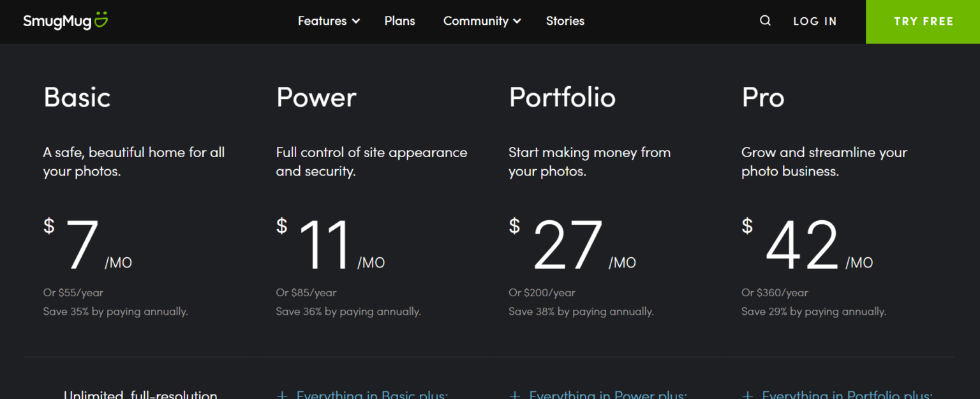Click the plus icon beside Everything in Portfolio plus
This screenshot has width=980, height=399.
(747, 395)
